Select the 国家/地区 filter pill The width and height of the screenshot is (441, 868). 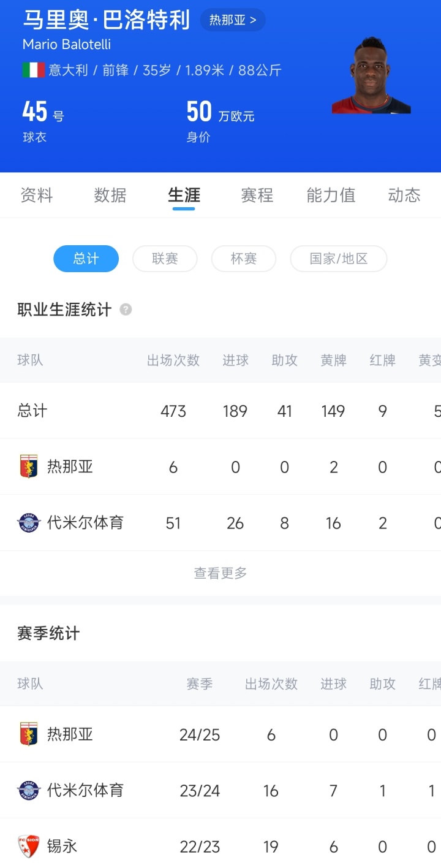pos(338,259)
